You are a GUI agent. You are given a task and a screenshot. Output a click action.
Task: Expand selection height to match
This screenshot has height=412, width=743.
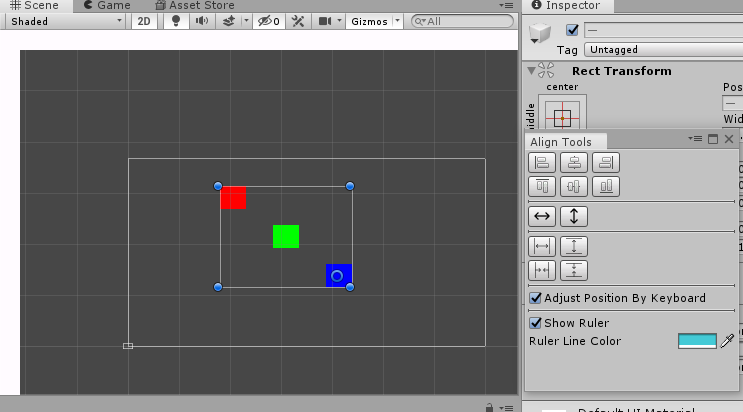pos(574,247)
